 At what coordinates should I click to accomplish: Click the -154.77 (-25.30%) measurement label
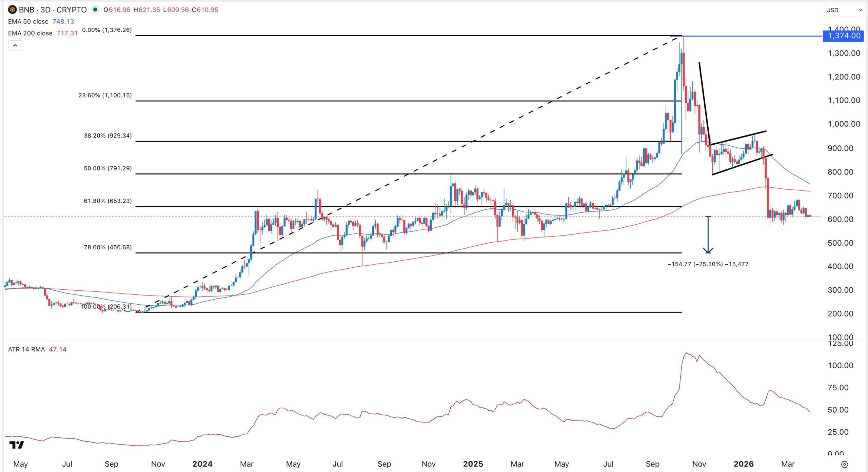(708, 264)
